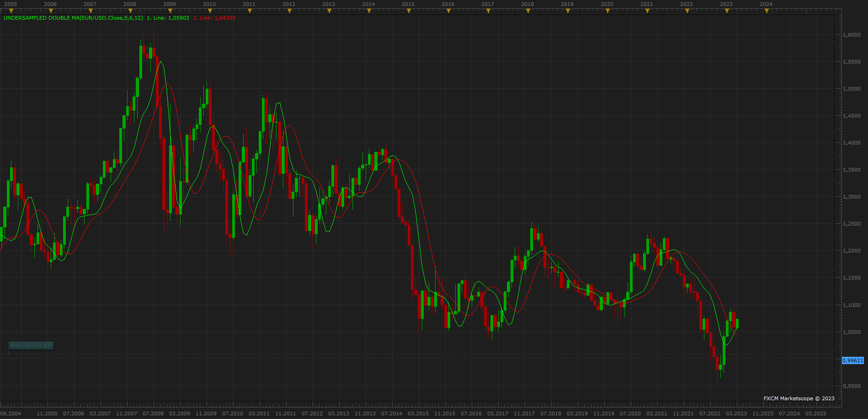This screenshot has height=419, width=868.
Task: Click the 03.2025 date axis label
Action: [x=816, y=414]
